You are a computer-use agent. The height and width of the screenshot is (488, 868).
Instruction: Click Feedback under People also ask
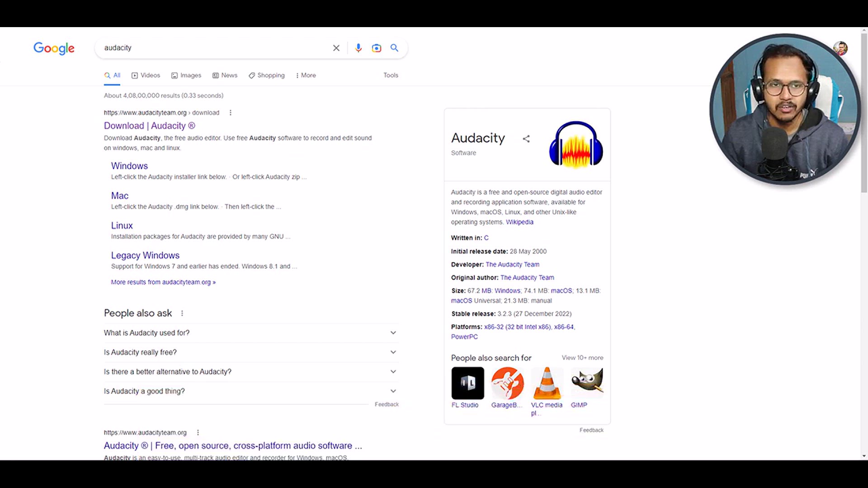click(387, 404)
